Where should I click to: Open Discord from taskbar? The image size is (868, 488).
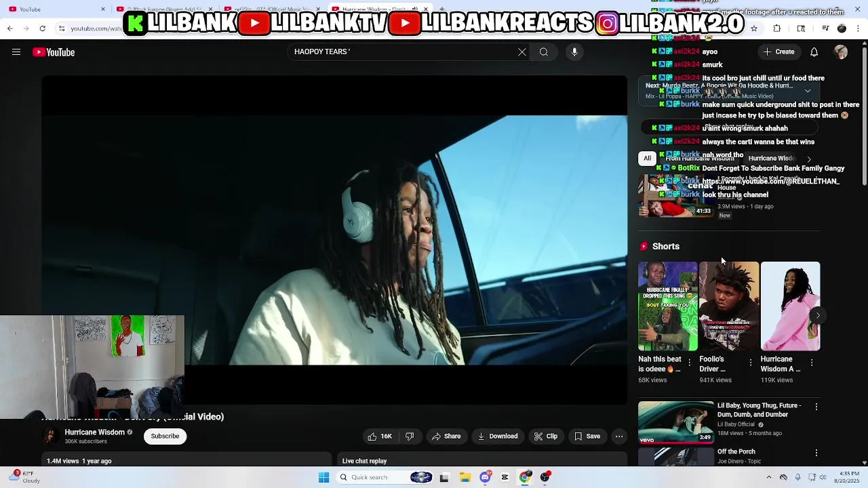[485, 477]
